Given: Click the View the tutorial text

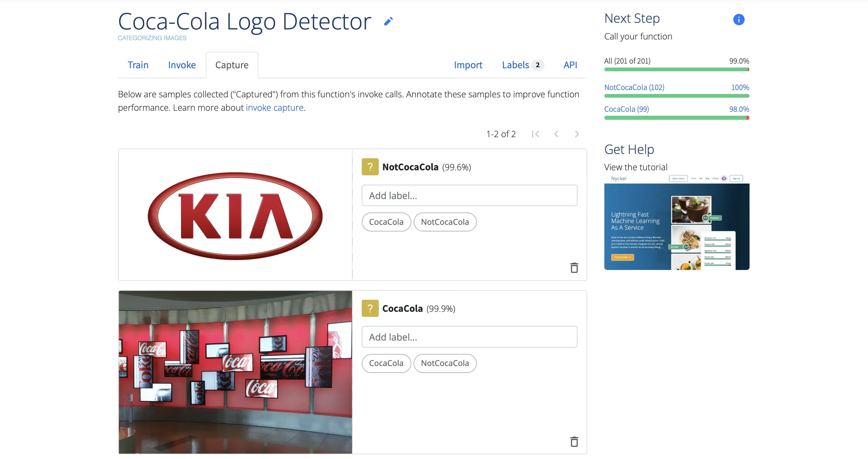Looking at the screenshot, I should click(635, 167).
